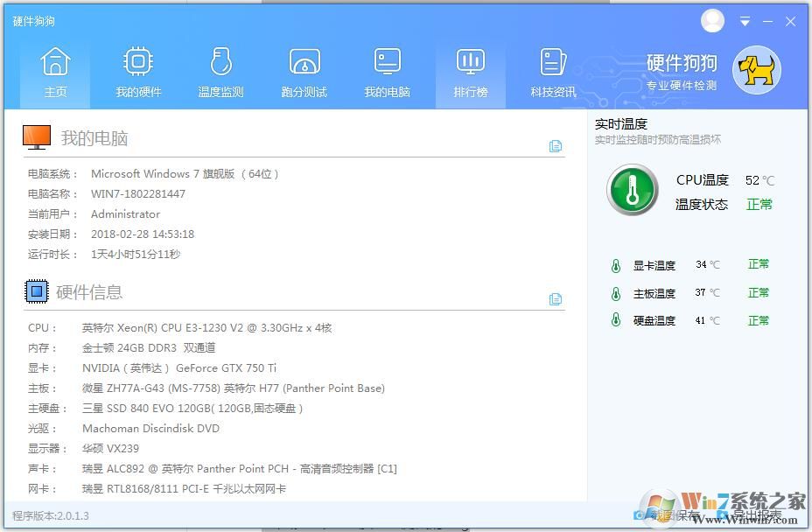Image resolution: width=812 pixels, height=532 pixels.
Task: Click the 正常 status next to CPU温度
Action: (759, 203)
